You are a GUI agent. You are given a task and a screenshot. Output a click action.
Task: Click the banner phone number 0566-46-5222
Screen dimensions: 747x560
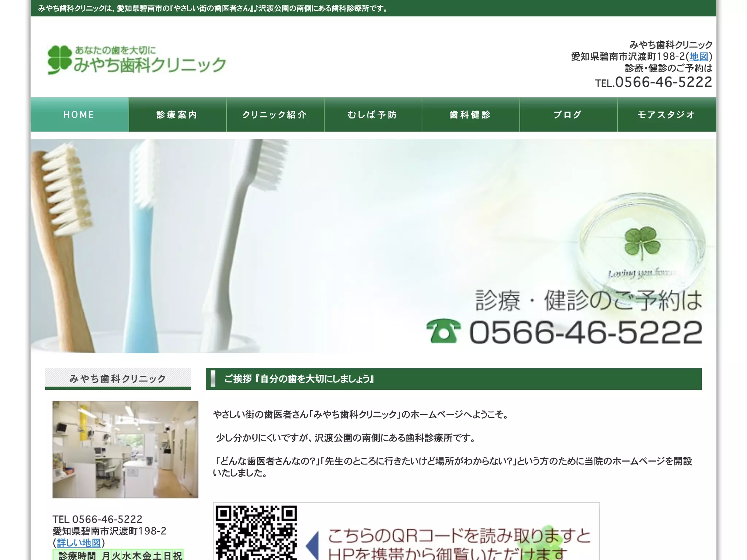(x=586, y=332)
